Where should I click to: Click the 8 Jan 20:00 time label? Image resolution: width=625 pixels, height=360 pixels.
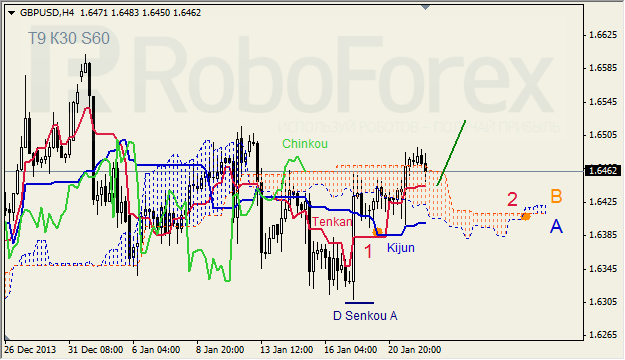(220, 350)
